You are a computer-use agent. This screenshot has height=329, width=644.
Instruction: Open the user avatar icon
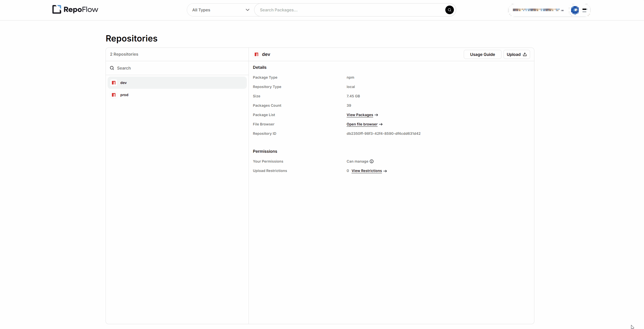[575, 10]
